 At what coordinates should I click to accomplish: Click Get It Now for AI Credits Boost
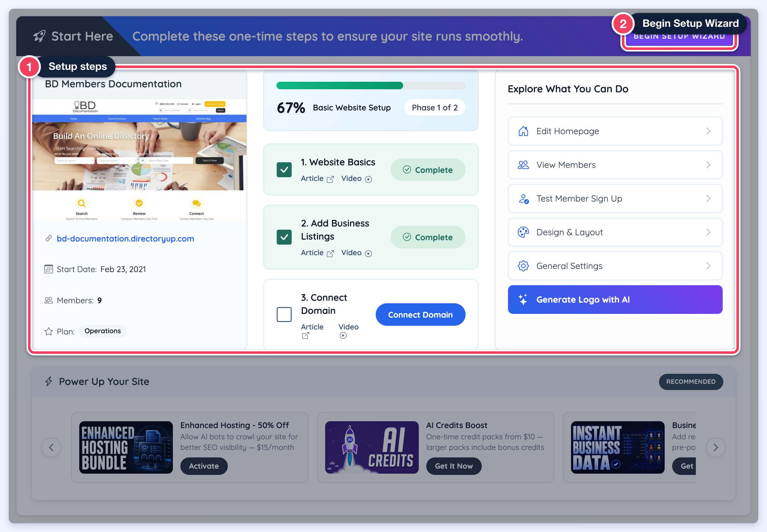click(x=454, y=466)
